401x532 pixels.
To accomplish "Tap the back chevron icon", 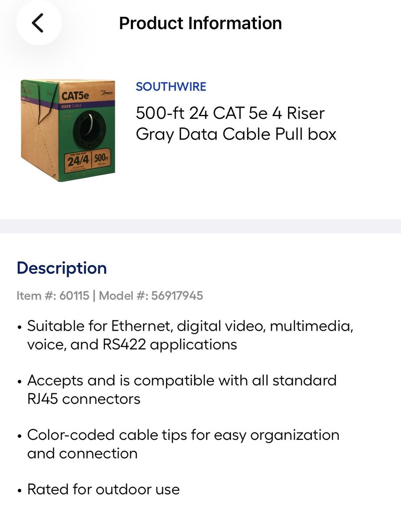I will 38,23.
